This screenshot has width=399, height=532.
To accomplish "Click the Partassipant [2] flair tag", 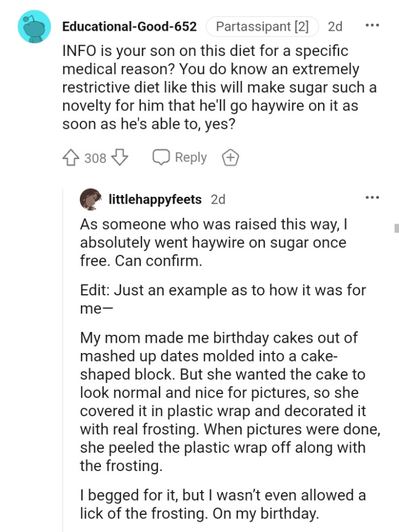I will (262, 26).
